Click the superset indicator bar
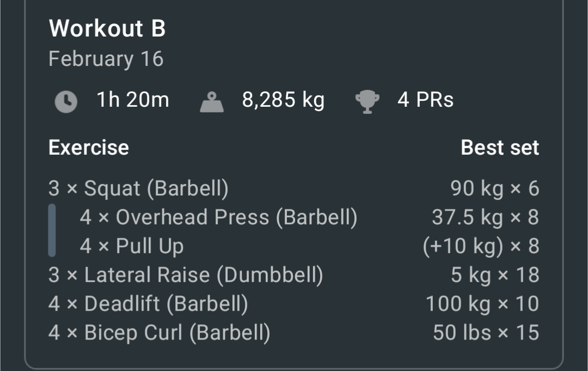The width and height of the screenshot is (588, 371). [52, 230]
